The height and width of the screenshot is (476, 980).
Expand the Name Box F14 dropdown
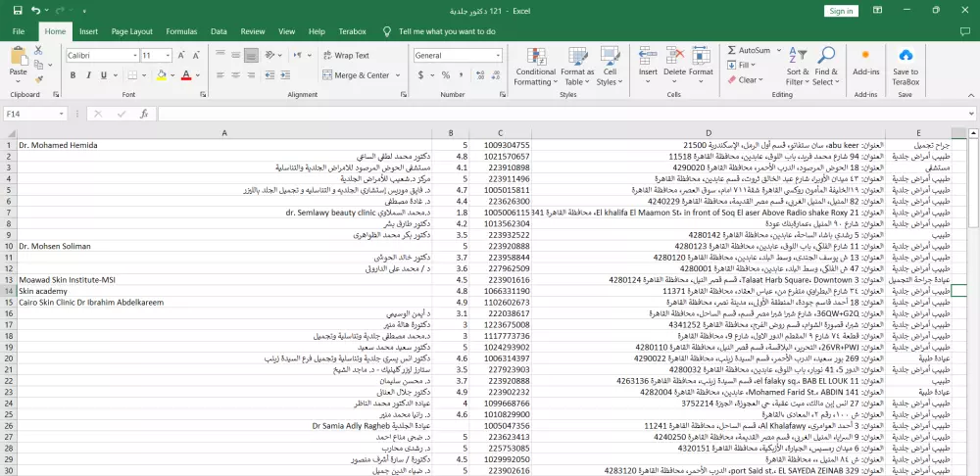tap(61, 114)
